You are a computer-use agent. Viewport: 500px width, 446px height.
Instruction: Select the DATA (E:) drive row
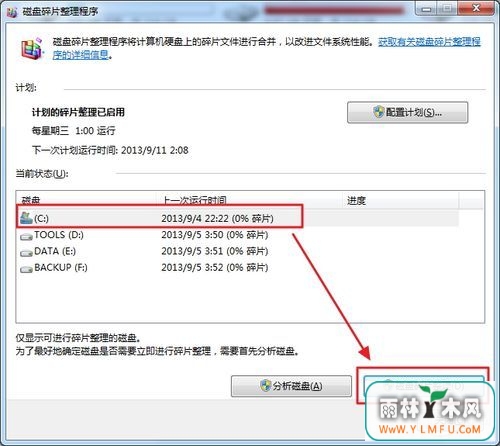(x=238, y=251)
